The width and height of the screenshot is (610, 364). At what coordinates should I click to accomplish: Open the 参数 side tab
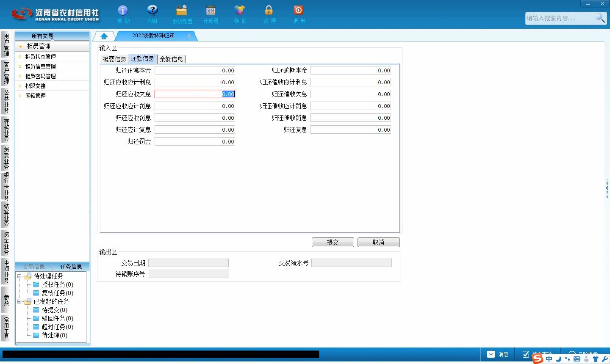click(6, 300)
